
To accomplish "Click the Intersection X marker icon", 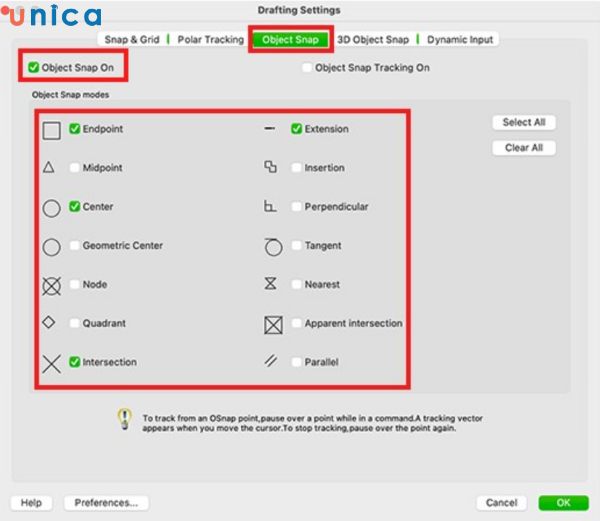I will point(52,363).
